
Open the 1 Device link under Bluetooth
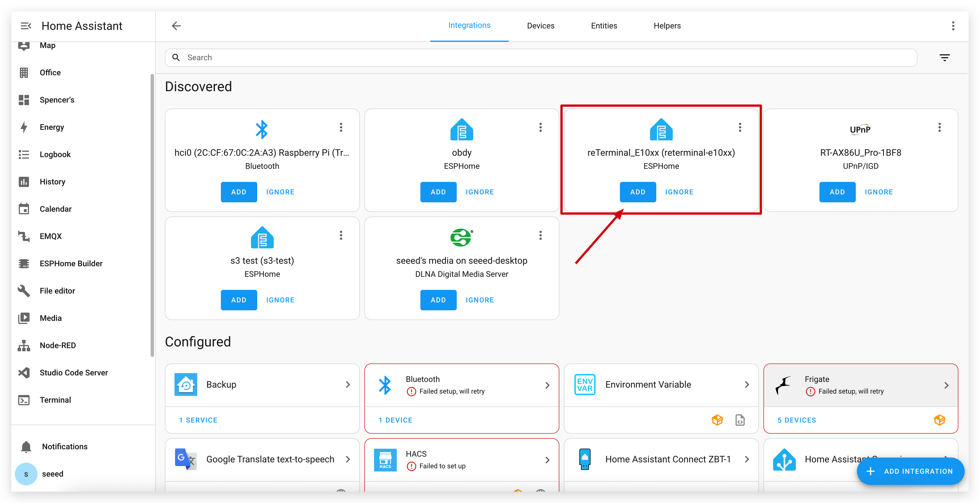click(395, 420)
